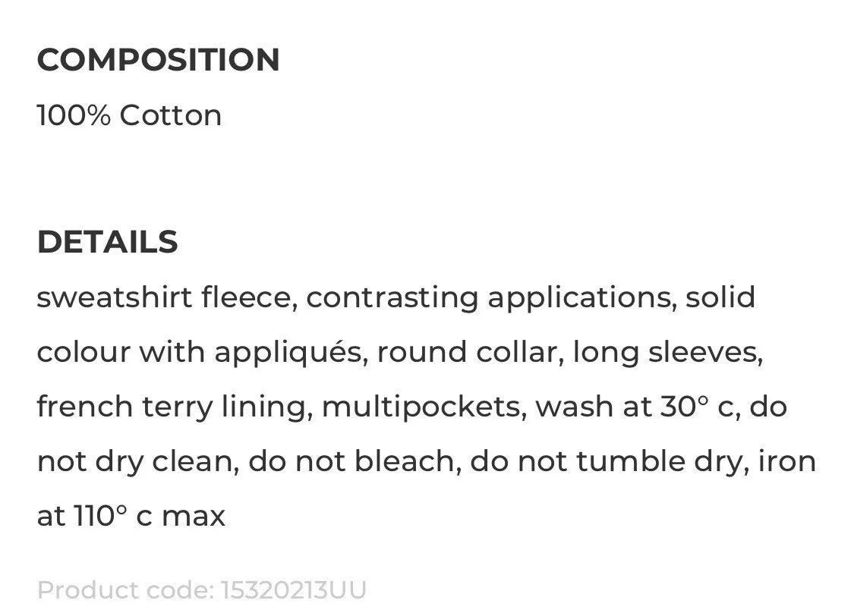This screenshot has height=616, width=854.
Task: Select the 100% Cotton text
Action: click(x=129, y=115)
